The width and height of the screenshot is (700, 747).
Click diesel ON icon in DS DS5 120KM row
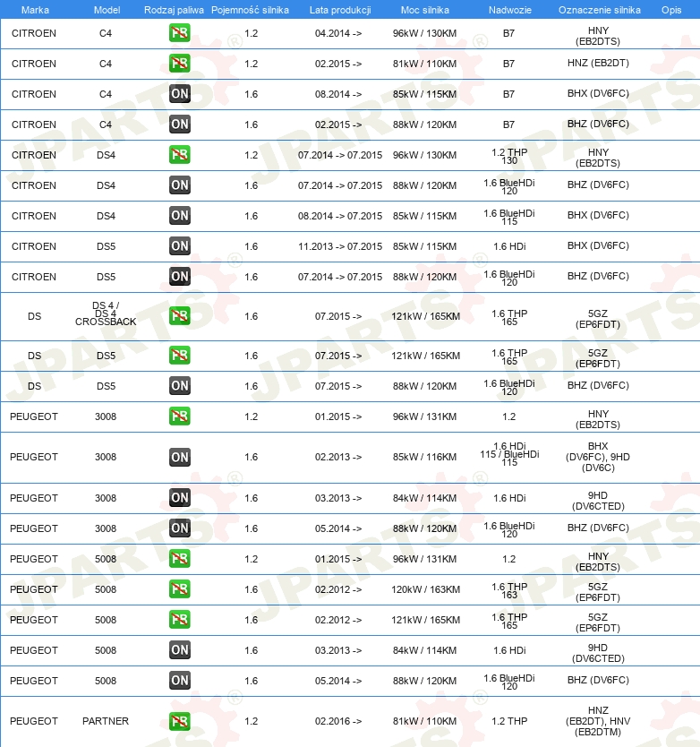tap(180, 386)
